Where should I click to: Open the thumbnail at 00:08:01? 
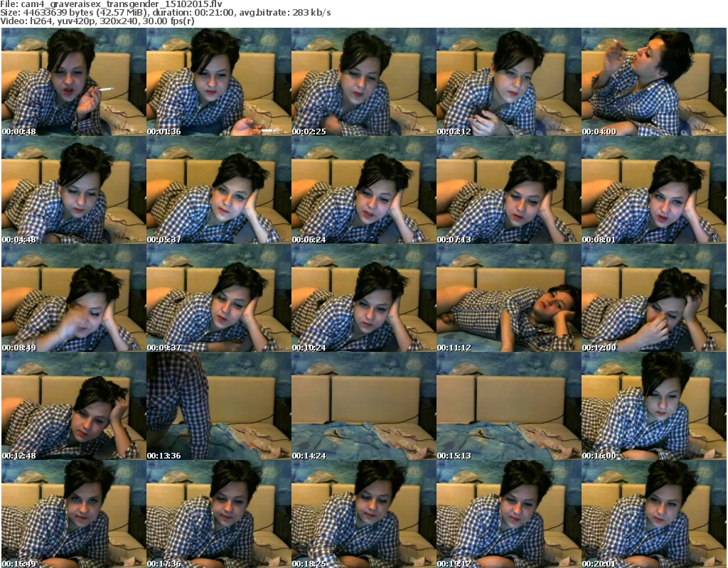pyautogui.click(x=654, y=190)
